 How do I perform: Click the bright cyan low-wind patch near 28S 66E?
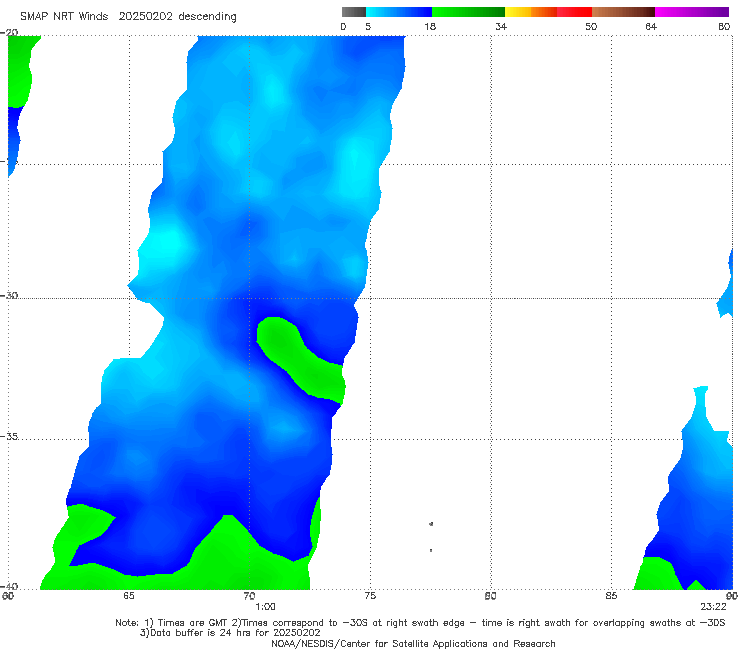[163, 245]
